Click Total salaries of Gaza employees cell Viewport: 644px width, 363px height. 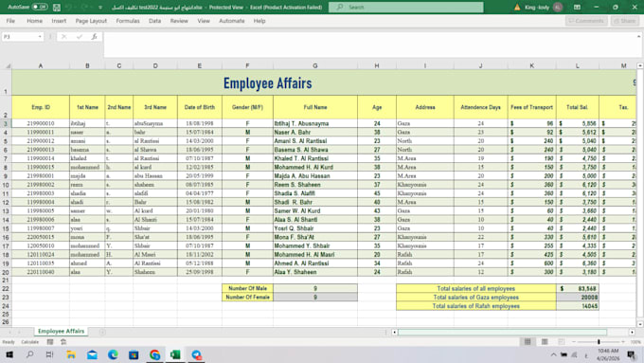coord(476,298)
